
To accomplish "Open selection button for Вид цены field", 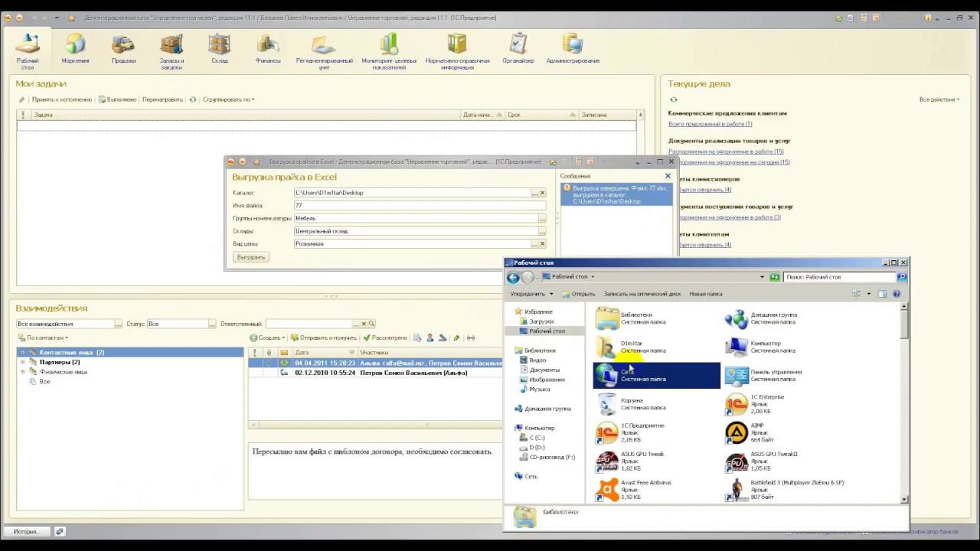I will (x=534, y=244).
